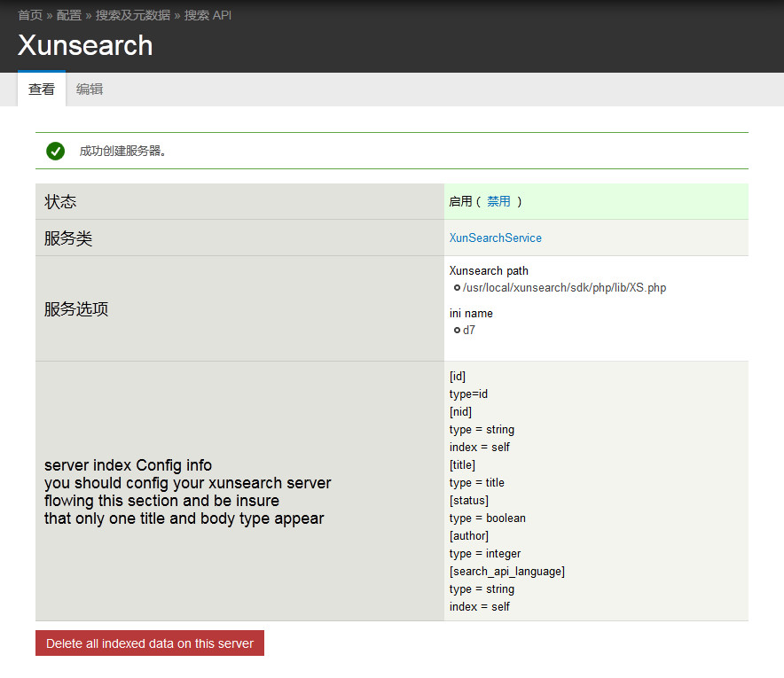This screenshot has width=784, height=678.
Task: Click the d7 ini name value
Action: tap(469, 331)
